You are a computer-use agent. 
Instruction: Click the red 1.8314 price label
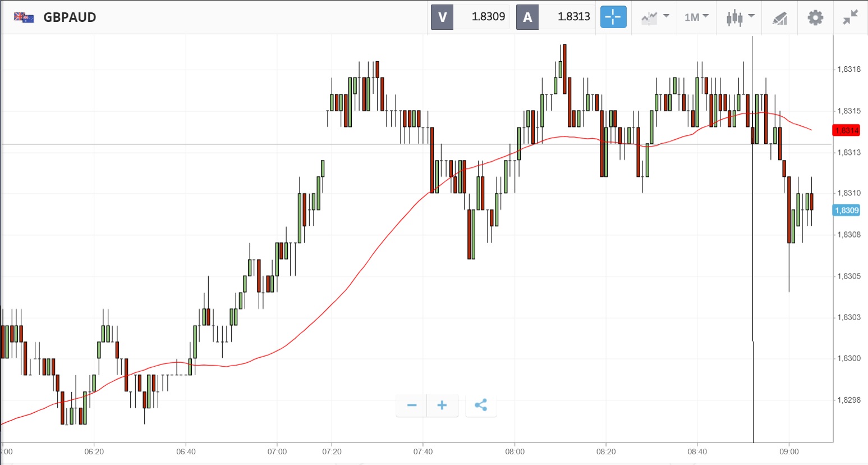846,131
